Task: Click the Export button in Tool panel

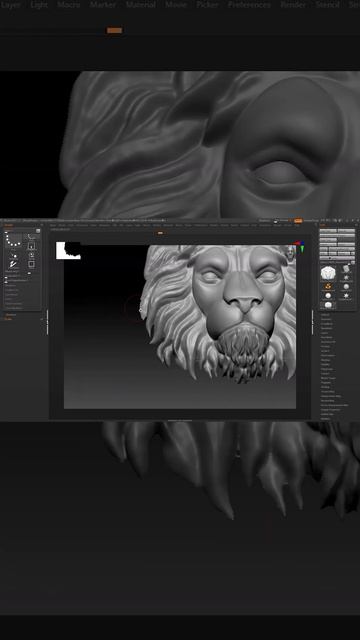Action: pos(347,244)
